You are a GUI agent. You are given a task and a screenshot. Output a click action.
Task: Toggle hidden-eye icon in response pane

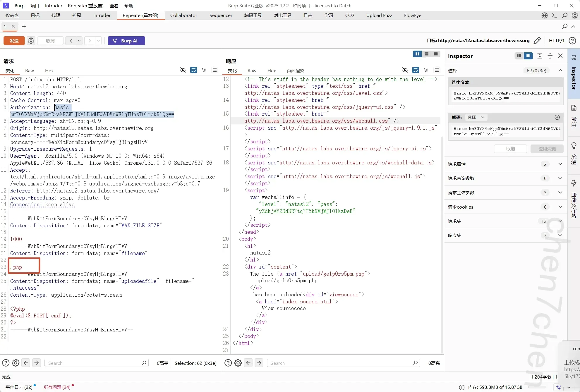(405, 70)
